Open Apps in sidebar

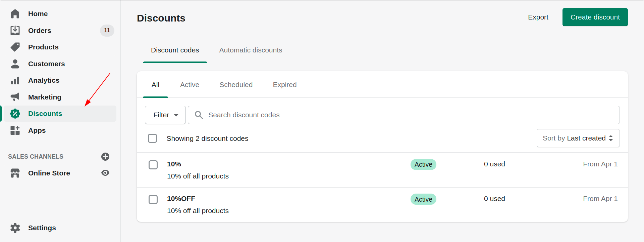37,130
